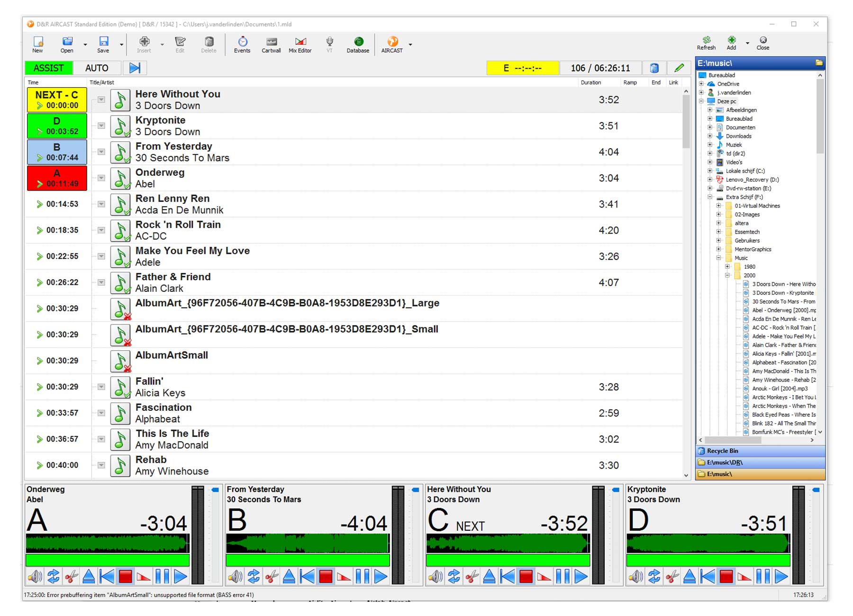
Task: Open the Events stopwatch icon
Action: 242,45
